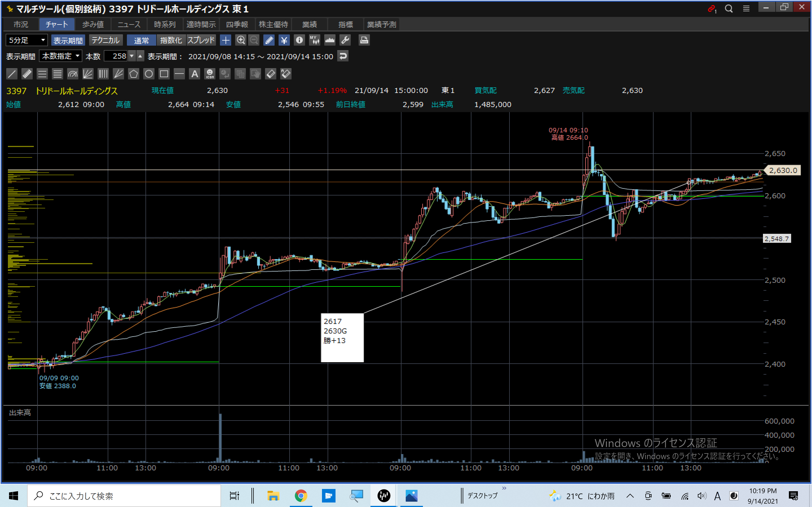Print the chart with the printer icon
Image resolution: width=812 pixels, height=507 pixels.
point(364,40)
